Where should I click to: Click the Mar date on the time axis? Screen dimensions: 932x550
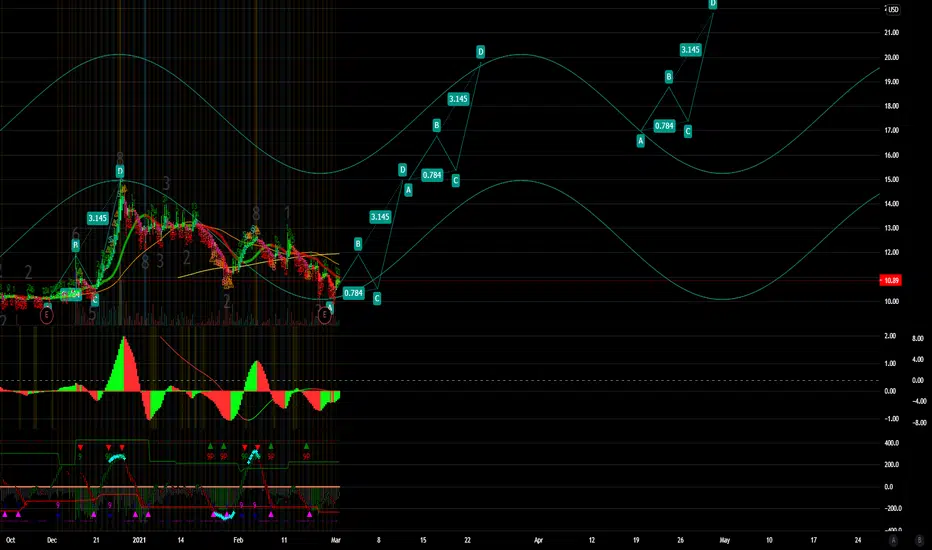tap(336, 540)
